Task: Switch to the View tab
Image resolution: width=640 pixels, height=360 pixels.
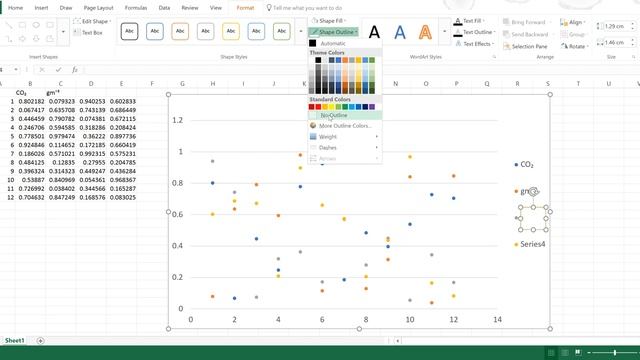Action: click(216, 8)
